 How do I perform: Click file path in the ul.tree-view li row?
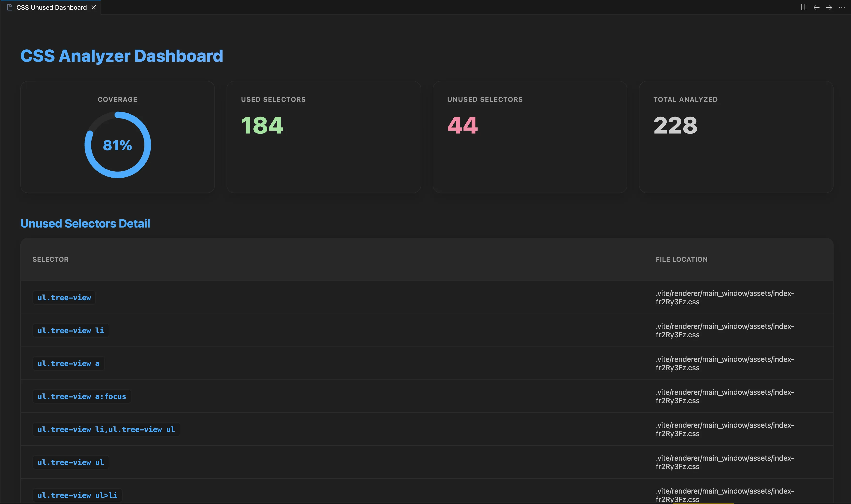click(725, 331)
